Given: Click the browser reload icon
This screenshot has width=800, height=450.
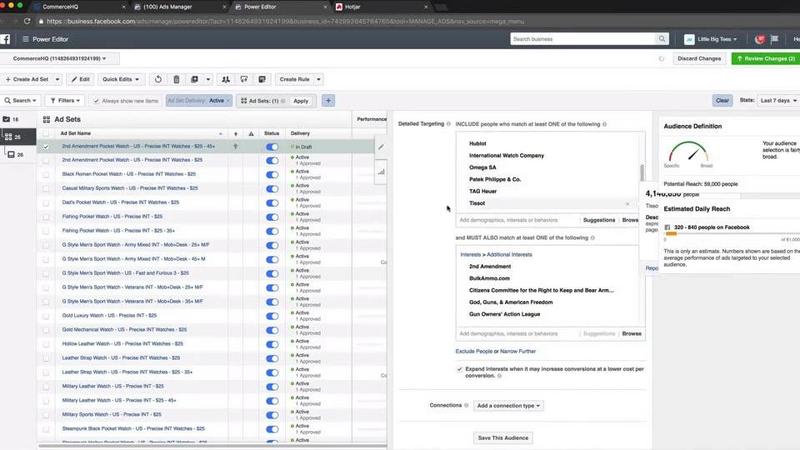Looking at the screenshot, I should (27, 21).
